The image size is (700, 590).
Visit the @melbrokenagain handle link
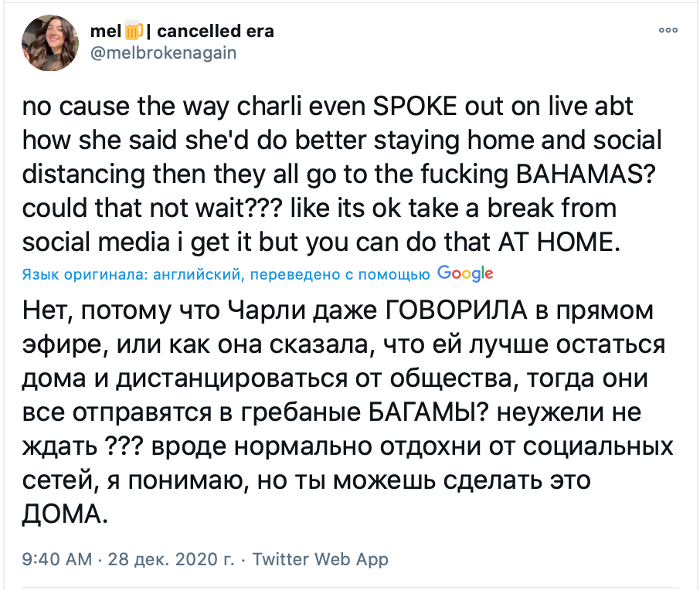click(163, 53)
